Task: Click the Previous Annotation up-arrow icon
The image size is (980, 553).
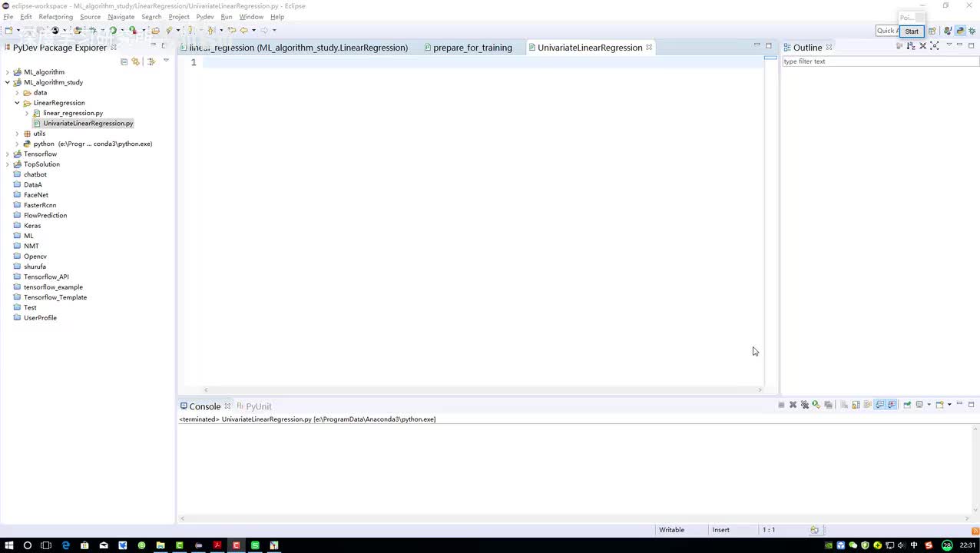Action: click(x=210, y=31)
